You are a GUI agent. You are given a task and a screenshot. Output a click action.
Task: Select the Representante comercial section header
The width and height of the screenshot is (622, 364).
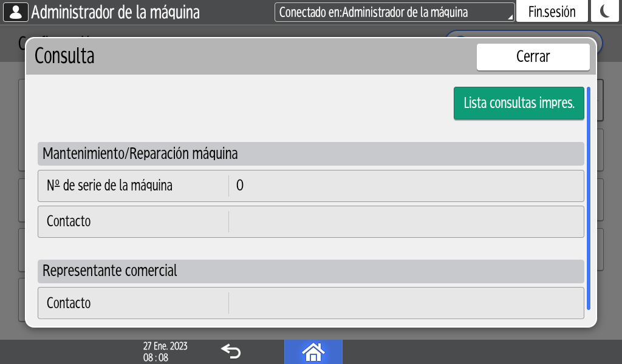(x=310, y=271)
